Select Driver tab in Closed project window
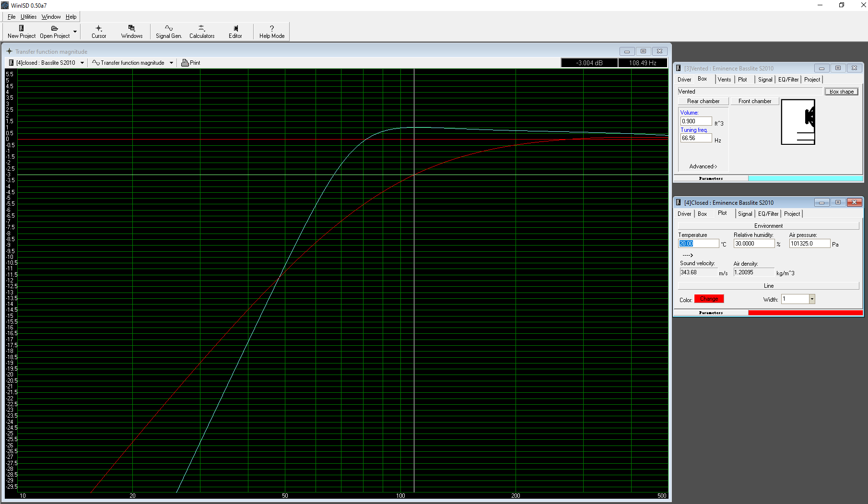868x504 pixels. pos(684,214)
